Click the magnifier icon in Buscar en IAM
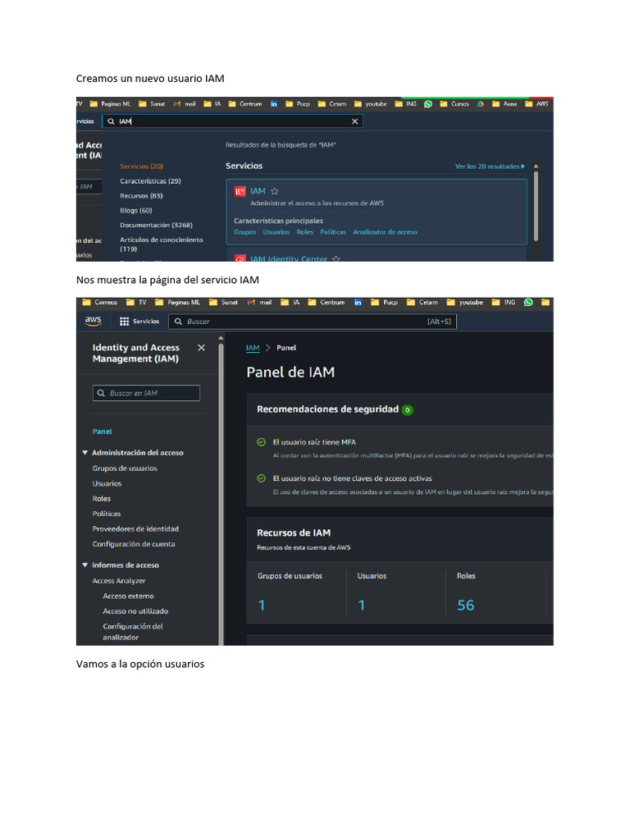Image resolution: width=630 pixels, height=840 pixels. (101, 393)
